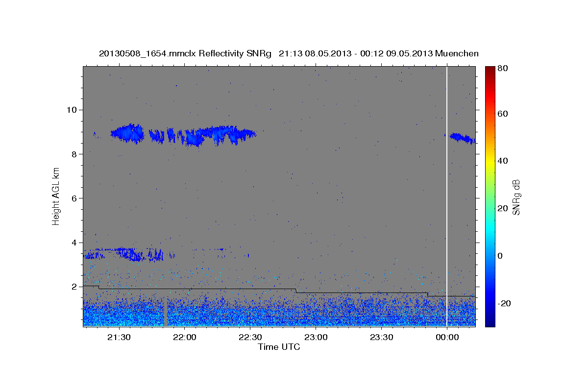The width and height of the screenshot is (588, 392).
Task: Click the height tick label 6
Action: [75, 198]
